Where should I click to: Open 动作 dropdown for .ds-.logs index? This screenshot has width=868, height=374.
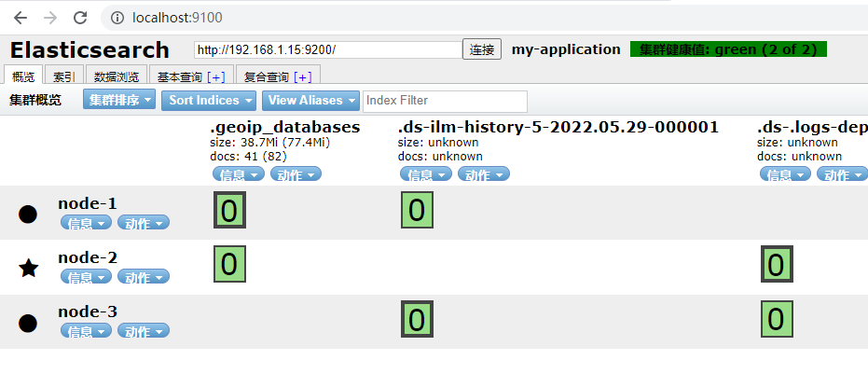click(842, 174)
